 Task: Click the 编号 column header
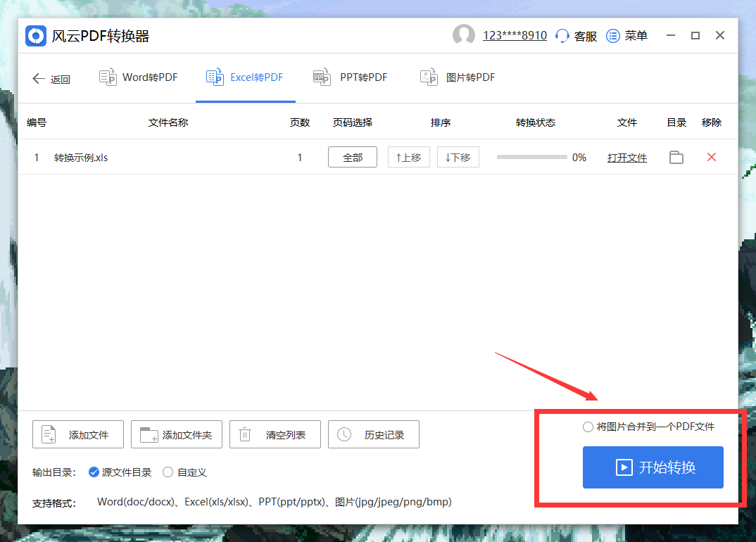tap(37, 122)
